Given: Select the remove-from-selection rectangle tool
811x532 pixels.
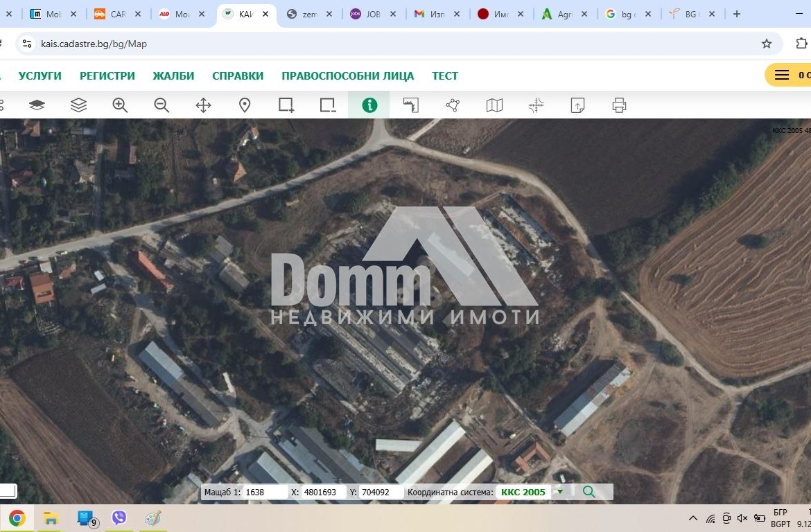Looking at the screenshot, I should (328, 105).
